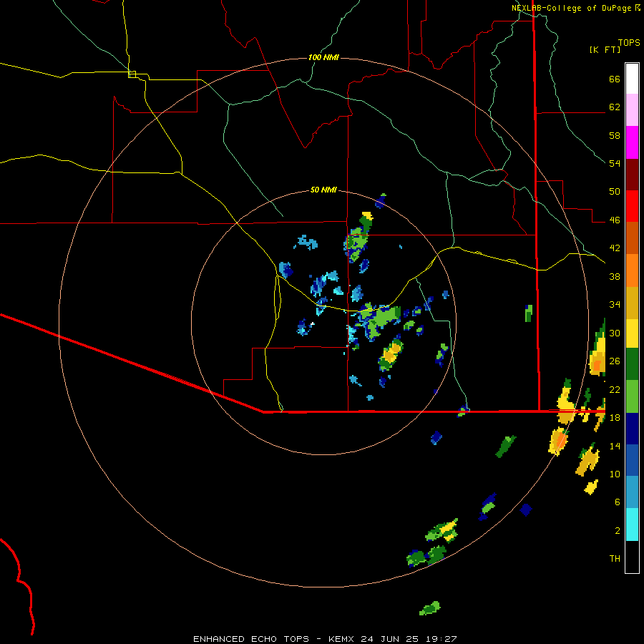Click the "14" legend value
This screenshot has height=644, width=644.
(x=615, y=446)
